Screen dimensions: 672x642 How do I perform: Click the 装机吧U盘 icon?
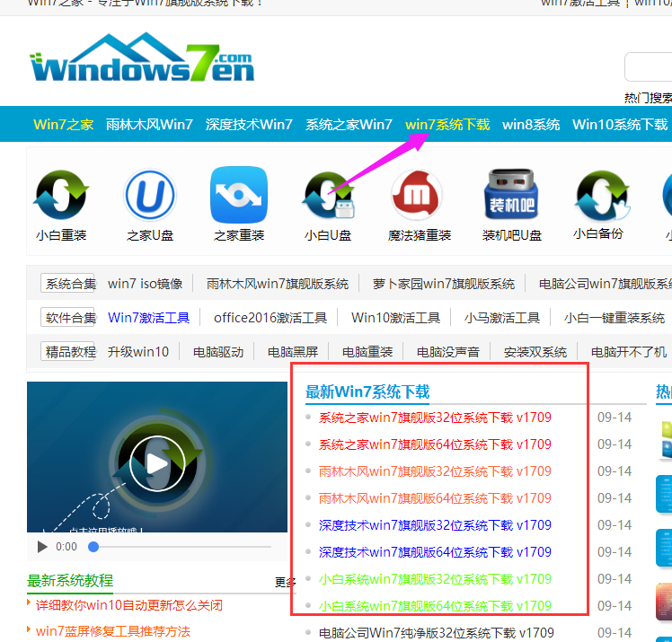coord(511,196)
